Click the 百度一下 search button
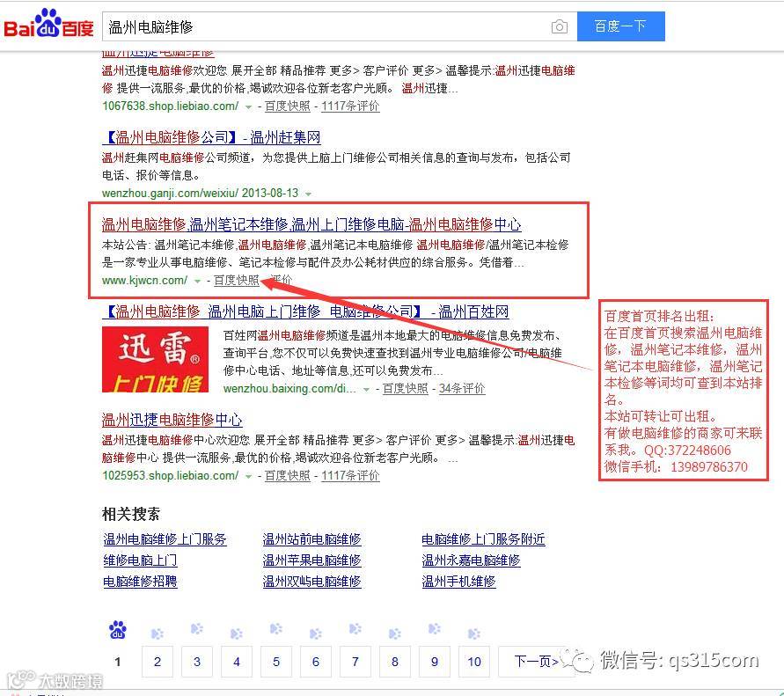Viewport: 784px width, 696px height. 620,26
